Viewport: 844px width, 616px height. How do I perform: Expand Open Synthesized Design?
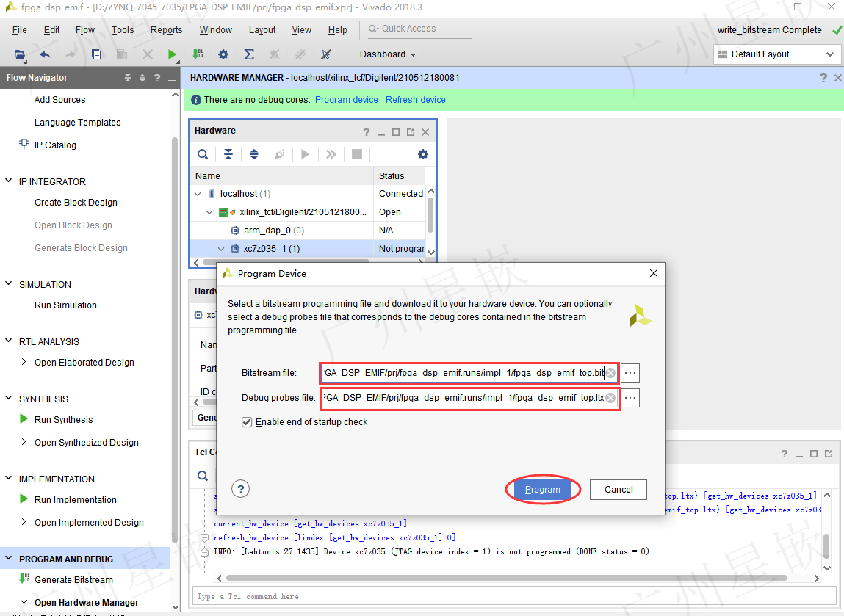pyautogui.click(x=24, y=442)
